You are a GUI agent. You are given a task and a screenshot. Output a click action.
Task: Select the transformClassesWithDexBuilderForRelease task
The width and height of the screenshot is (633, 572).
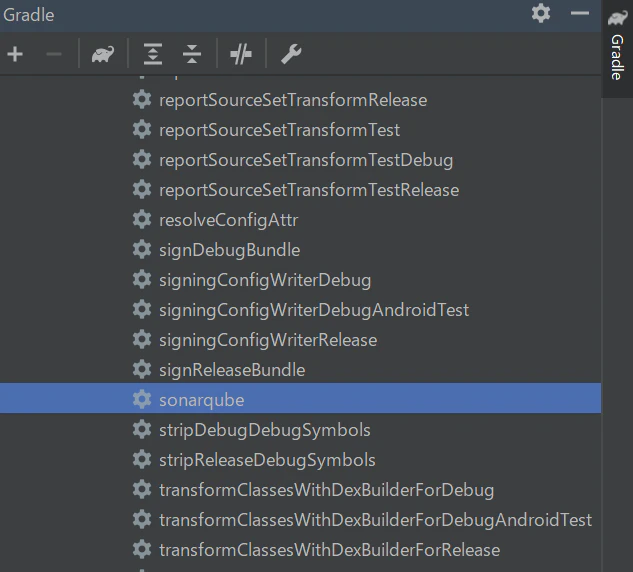point(329,550)
